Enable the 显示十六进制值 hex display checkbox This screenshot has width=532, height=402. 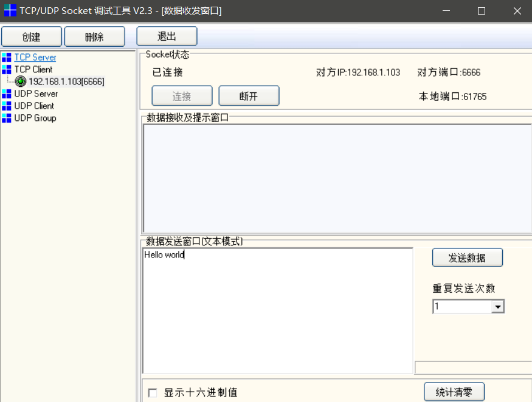click(x=152, y=392)
